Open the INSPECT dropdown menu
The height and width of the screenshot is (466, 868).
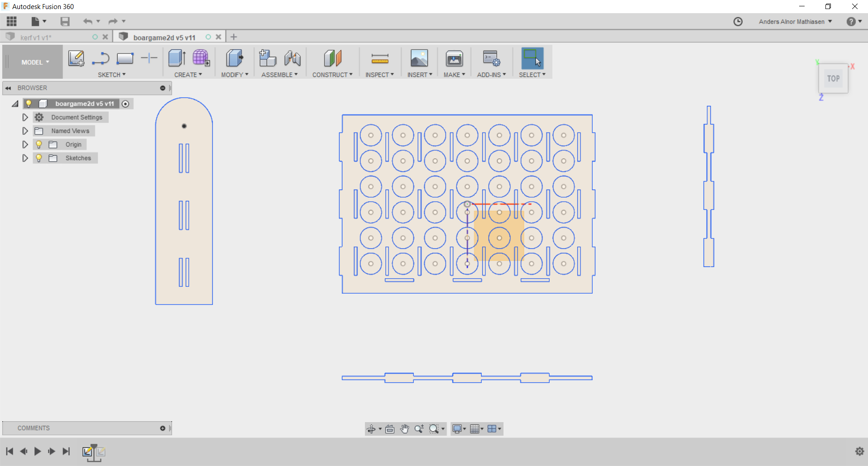click(379, 75)
